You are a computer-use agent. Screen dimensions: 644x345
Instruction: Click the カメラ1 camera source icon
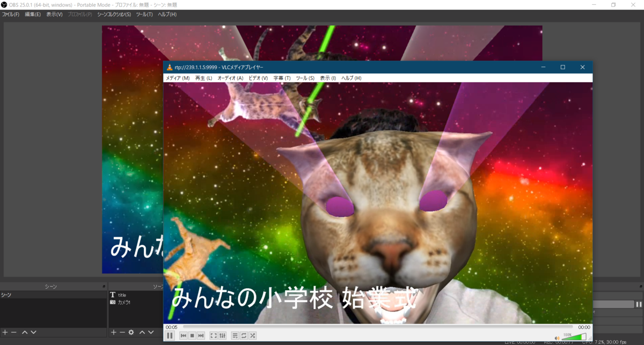113,303
